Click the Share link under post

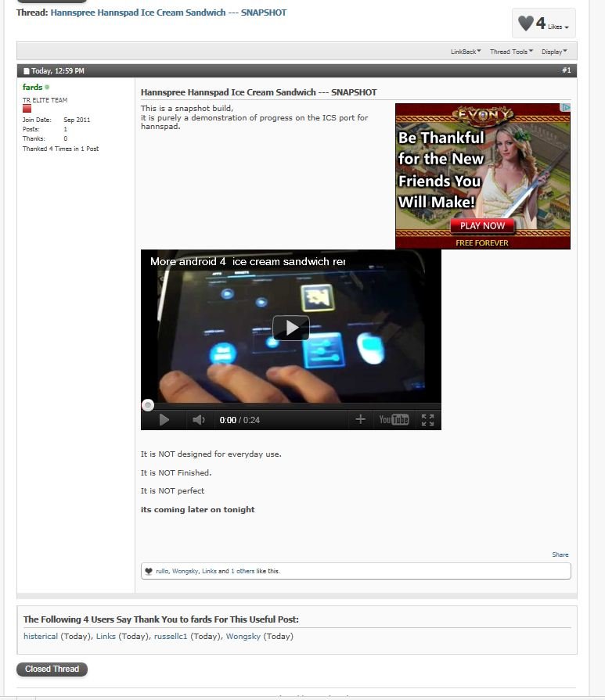[560, 555]
